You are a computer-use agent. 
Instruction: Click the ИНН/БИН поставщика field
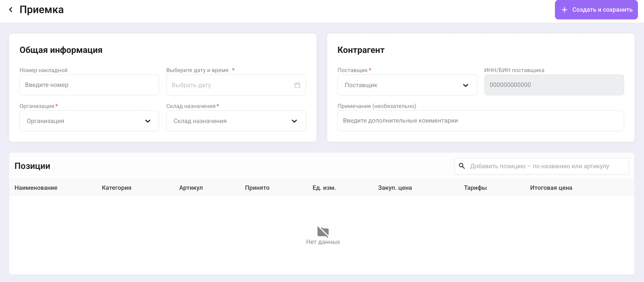(554, 85)
